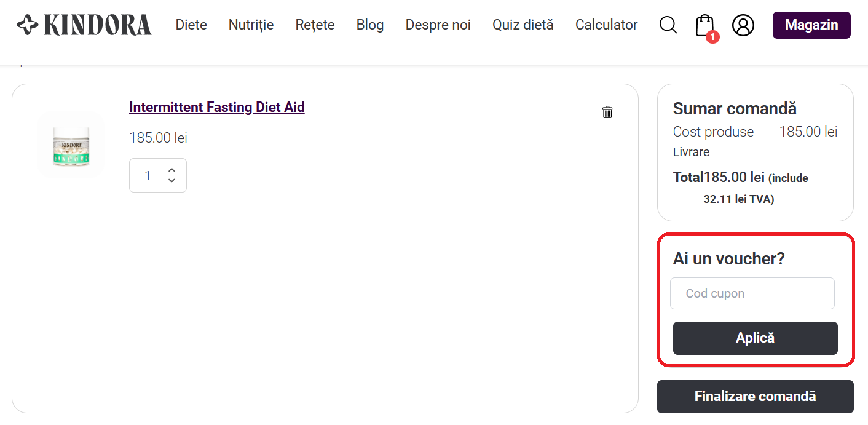Screen dimensions: 868x425
Task: Select Quiz dietă in the navigation
Action: click(523, 25)
